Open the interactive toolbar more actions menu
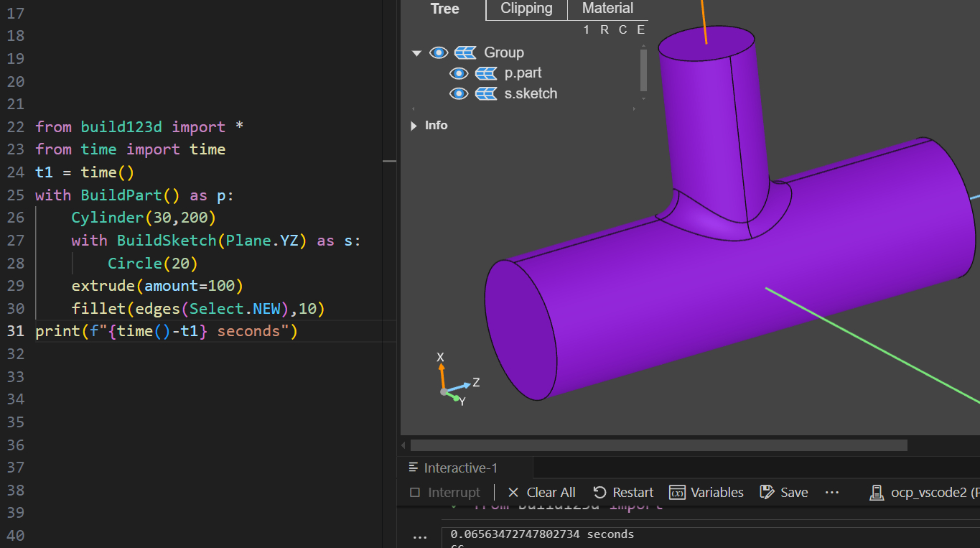 coord(832,492)
